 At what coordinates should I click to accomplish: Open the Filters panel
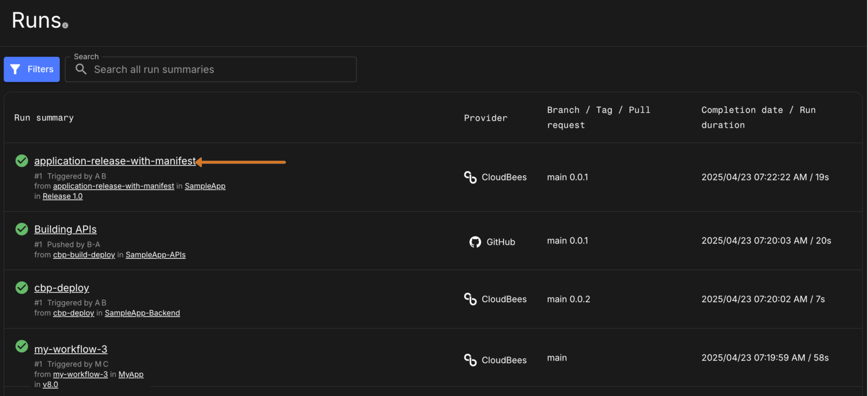click(32, 69)
